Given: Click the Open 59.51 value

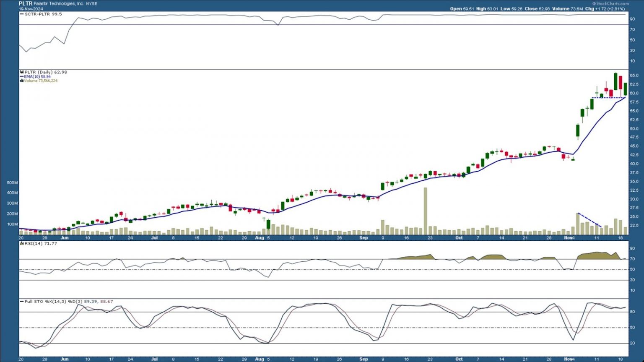Looking at the screenshot, I should click(462, 8).
